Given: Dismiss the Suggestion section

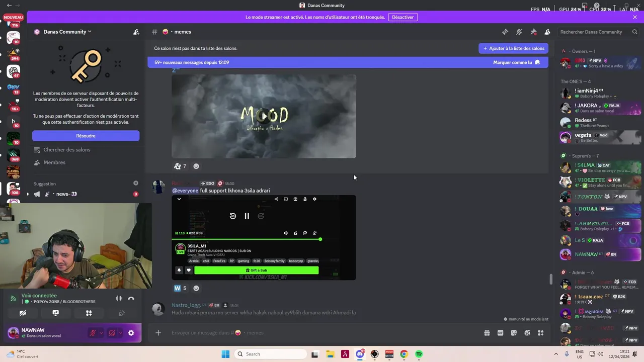Looking at the screenshot, I should click(x=136, y=184).
